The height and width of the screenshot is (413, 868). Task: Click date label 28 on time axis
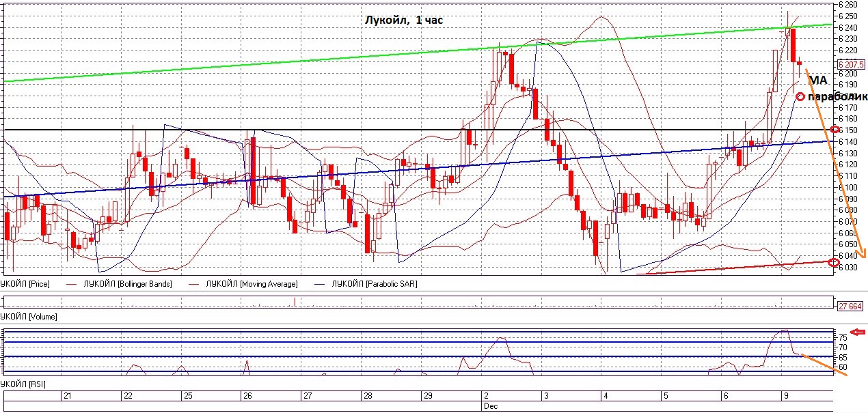pyautogui.click(x=367, y=395)
